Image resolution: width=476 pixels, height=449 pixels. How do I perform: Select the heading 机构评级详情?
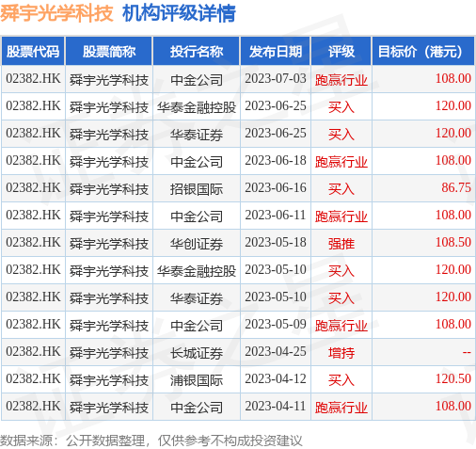pyautogui.click(x=179, y=14)
